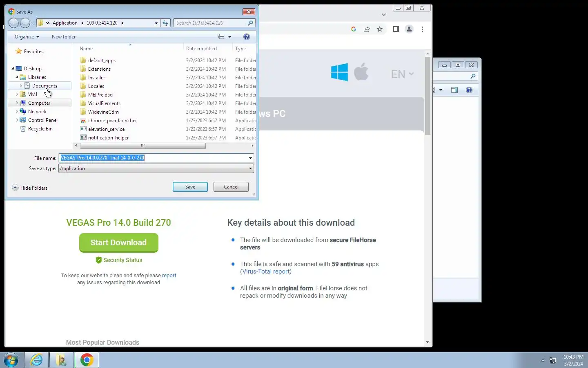The width and height of the screenshot is (588, 368).
Task: Click the Google icon in Chrome address bar
Action: 354,29
